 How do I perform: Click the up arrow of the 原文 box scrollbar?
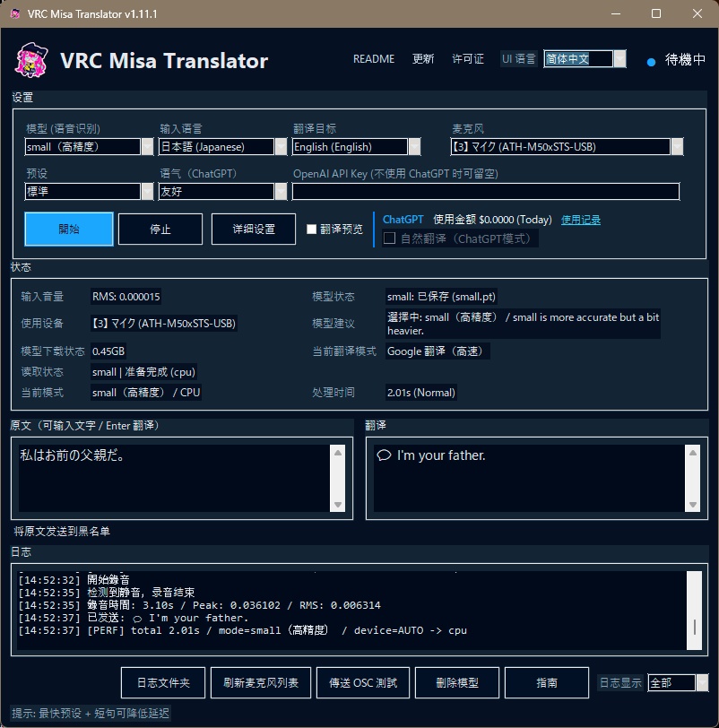337,453
